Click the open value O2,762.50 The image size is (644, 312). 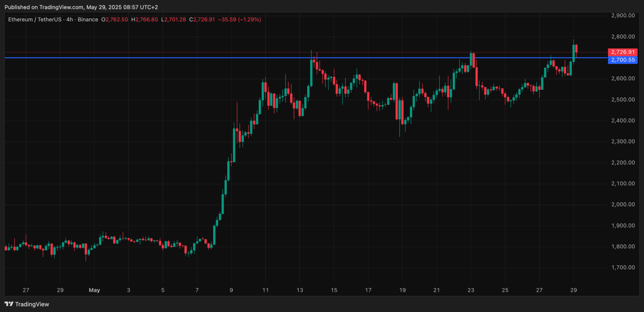pyautogui.click(x=115, y=19)
